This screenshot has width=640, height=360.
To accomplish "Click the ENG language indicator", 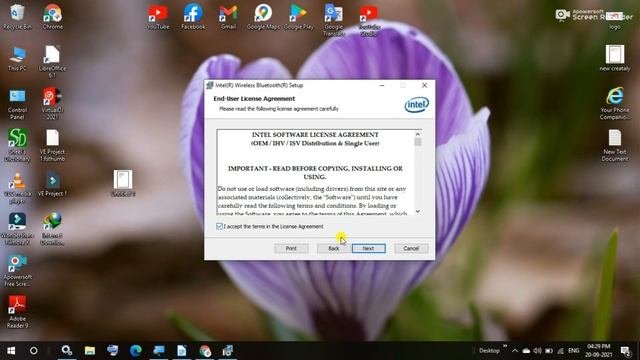I will pos(573,351).
